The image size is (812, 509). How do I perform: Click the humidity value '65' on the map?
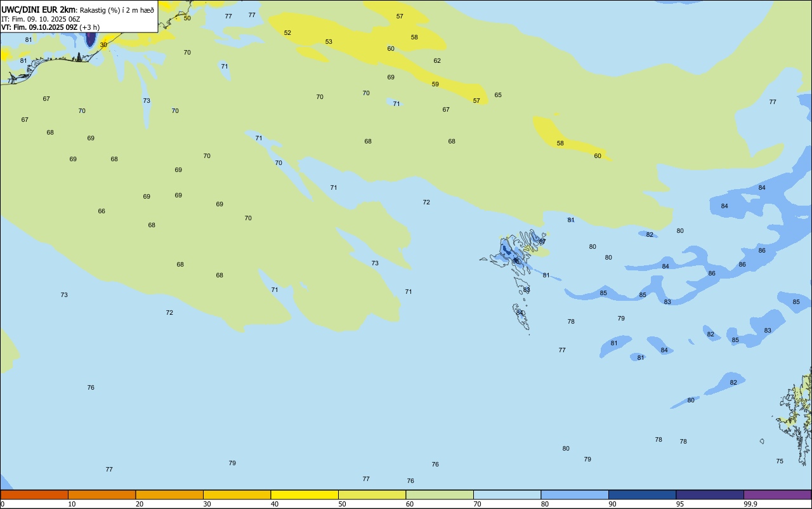pos(498,95)
